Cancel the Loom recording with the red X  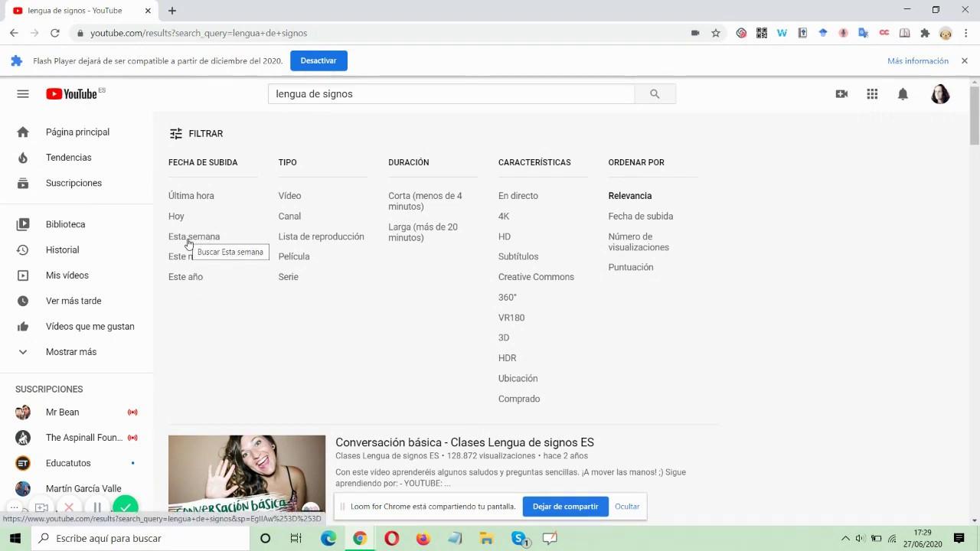click(x=69, y=507)
